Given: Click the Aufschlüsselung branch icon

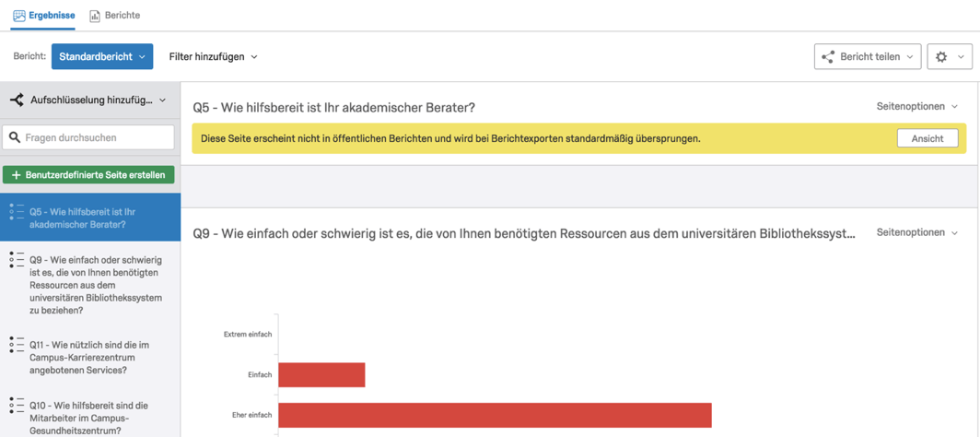Looking at the screenshot, I should (17, 100).
